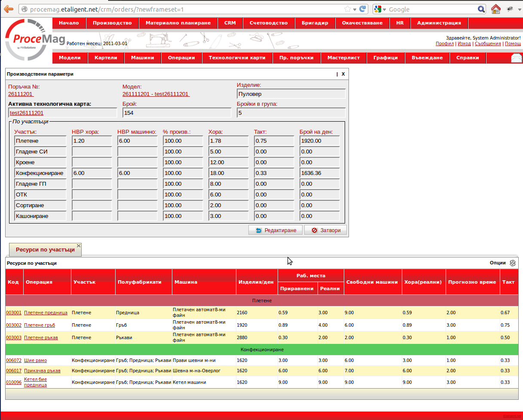Close the Ресурси по участъци tab with X
The width and height of the screenshot is (523, 420).
[x=79, y=245]
